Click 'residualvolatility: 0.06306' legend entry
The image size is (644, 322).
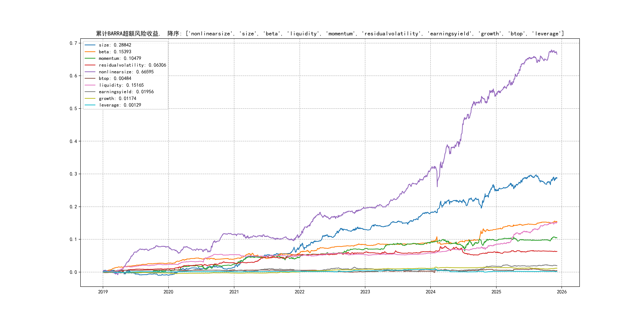pos(132,65)
